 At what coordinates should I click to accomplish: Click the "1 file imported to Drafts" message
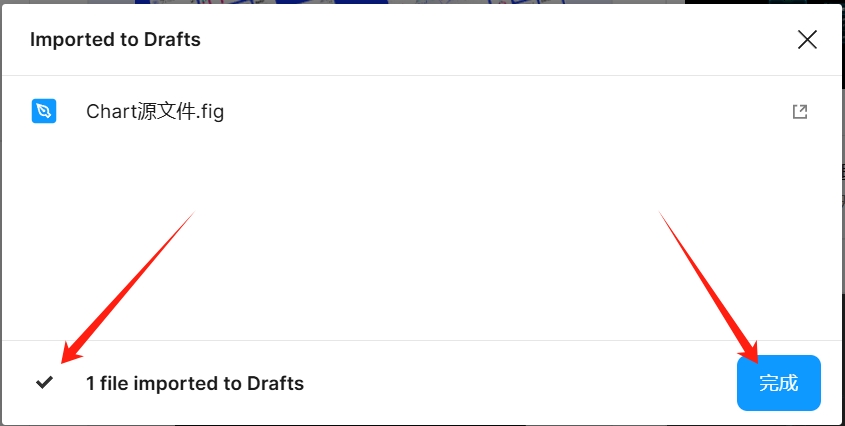195,383
